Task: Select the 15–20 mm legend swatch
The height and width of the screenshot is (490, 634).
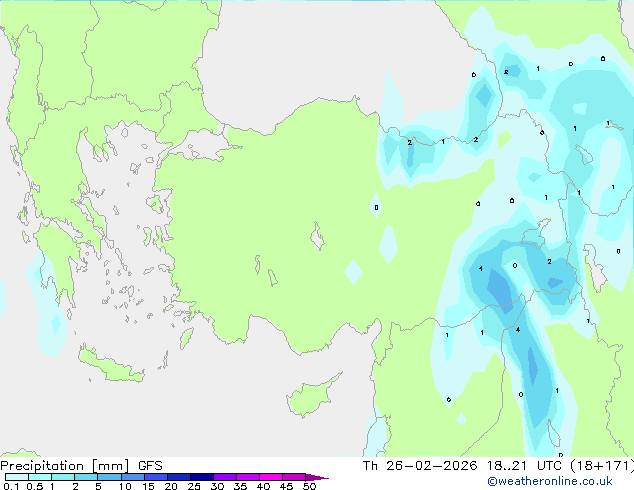Action: coord(155,477)
